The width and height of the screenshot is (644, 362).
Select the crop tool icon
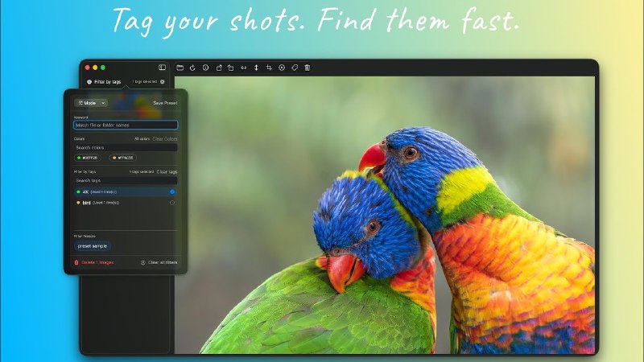(x=269, y=68)
